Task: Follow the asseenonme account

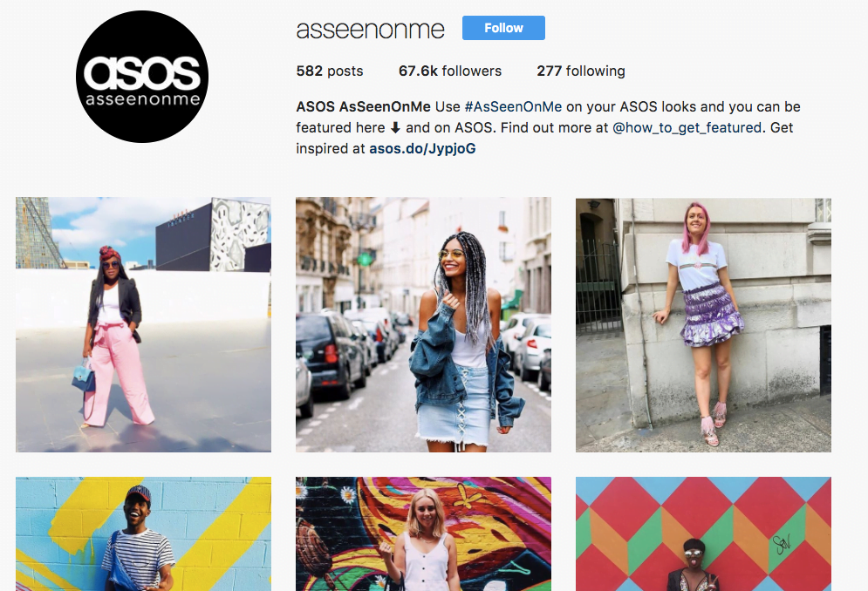Action: [503, 28]
